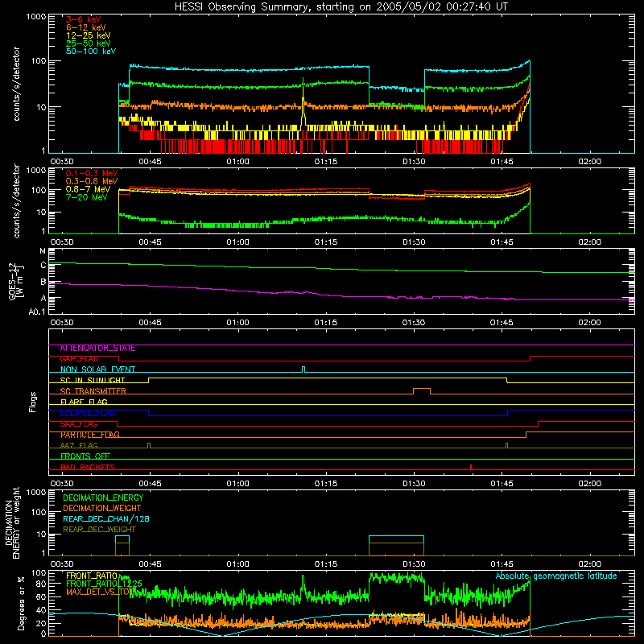
Task: Click the 0.3-0.8 MeV legend label
Action: pos(92,181)
